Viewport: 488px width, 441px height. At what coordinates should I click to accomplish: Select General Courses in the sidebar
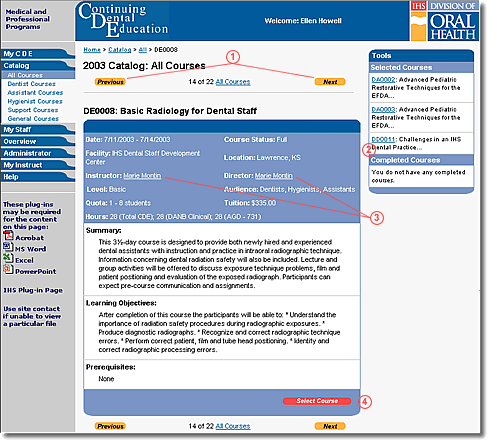[x=33, y=119]
